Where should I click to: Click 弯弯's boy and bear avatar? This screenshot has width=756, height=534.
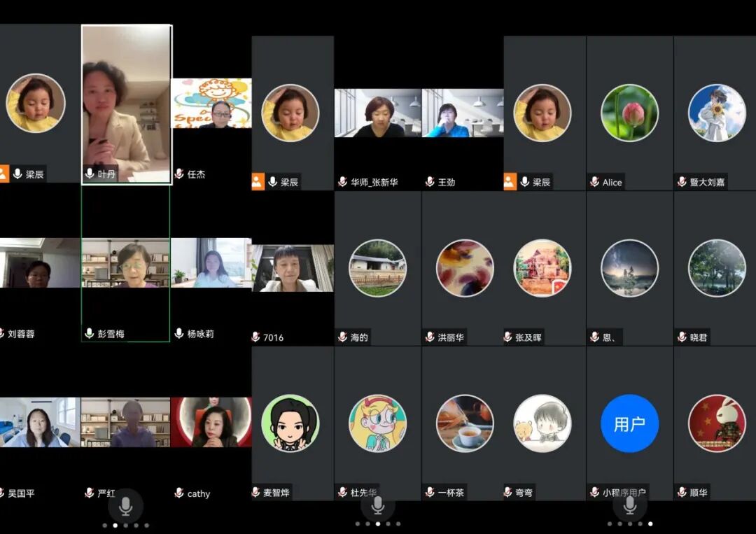(542, 423)
